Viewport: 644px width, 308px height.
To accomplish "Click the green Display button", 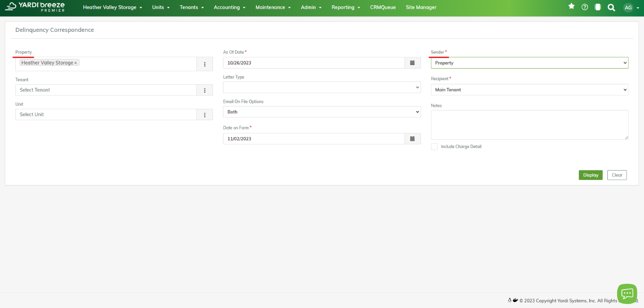I will coord(590,175).
